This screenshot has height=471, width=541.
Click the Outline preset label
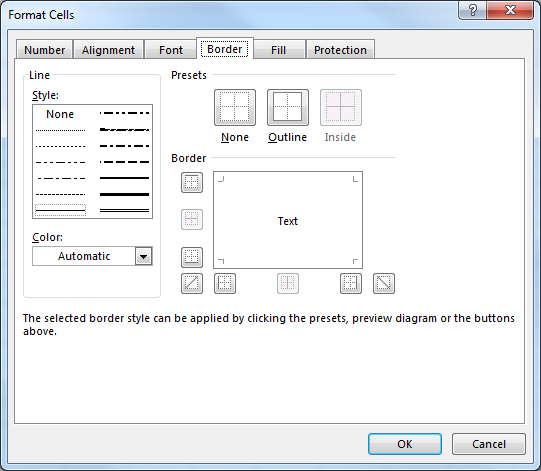point(287,137)
